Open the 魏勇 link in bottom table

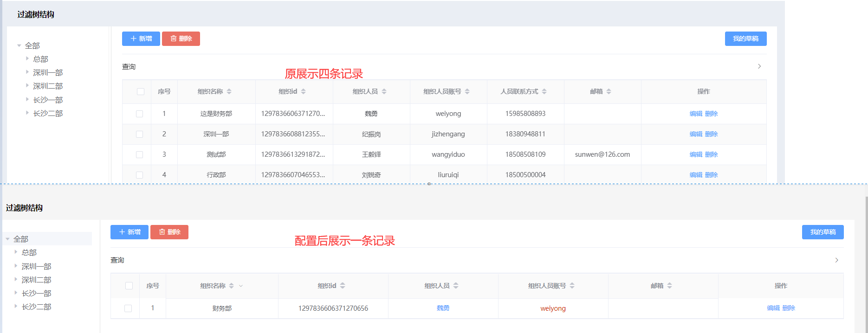coord(443,308)
